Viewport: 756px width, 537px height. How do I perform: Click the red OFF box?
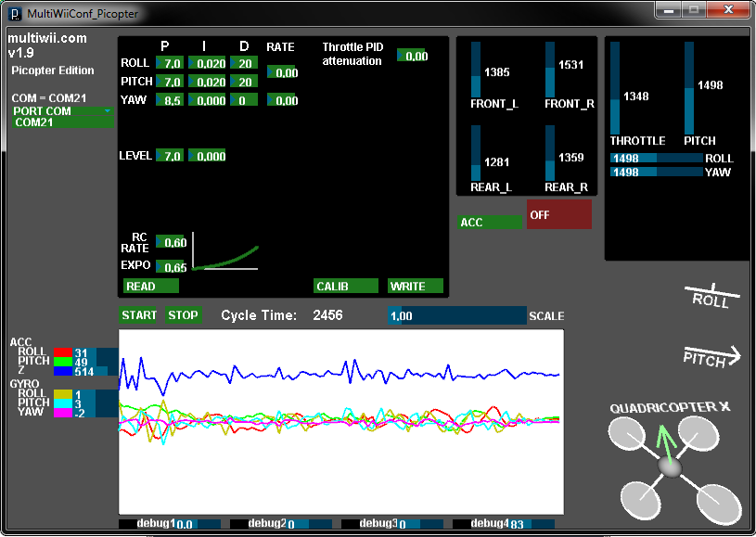(559, 214)
